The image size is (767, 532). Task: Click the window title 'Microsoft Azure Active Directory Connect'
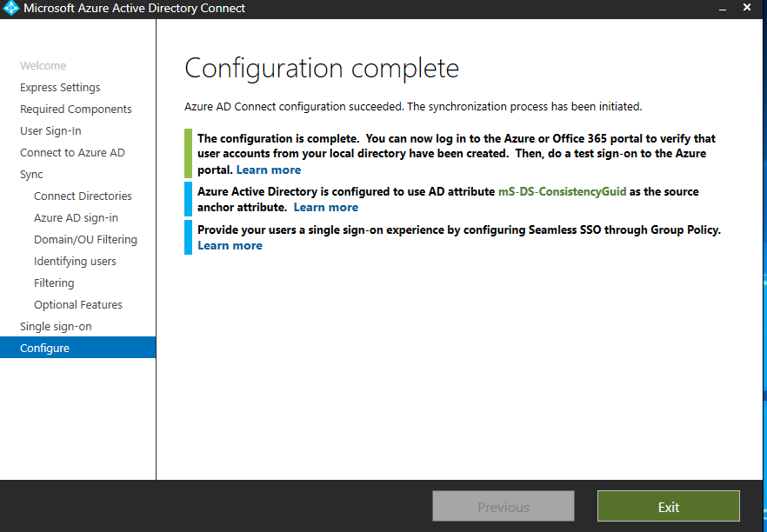click(x=134, y=9)
